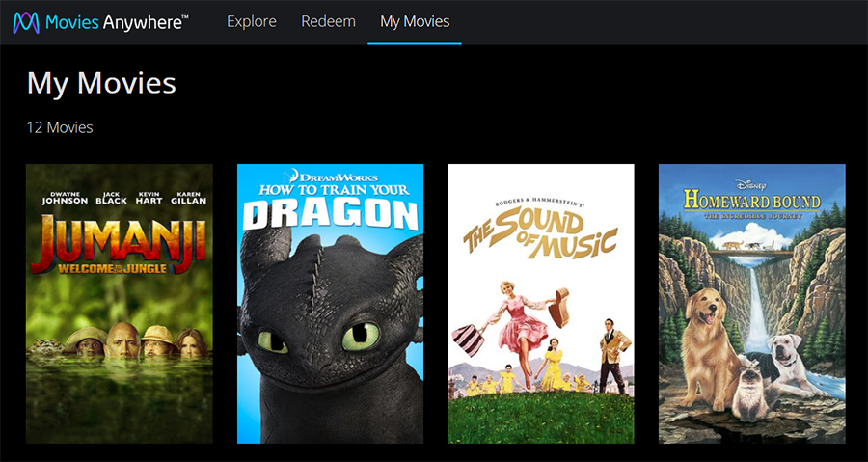Click the golden retriever on Homeward Bound poster

pos(710,347)
